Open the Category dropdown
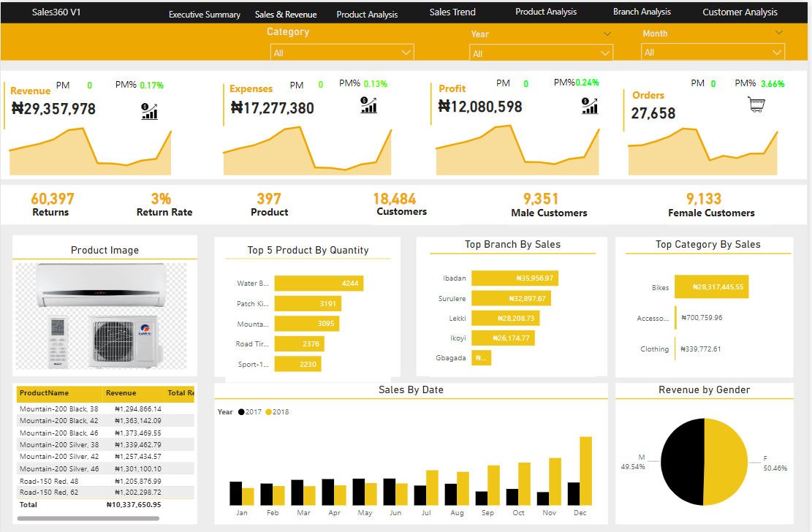This screenshot has width=812, height=532. (341, 53)
